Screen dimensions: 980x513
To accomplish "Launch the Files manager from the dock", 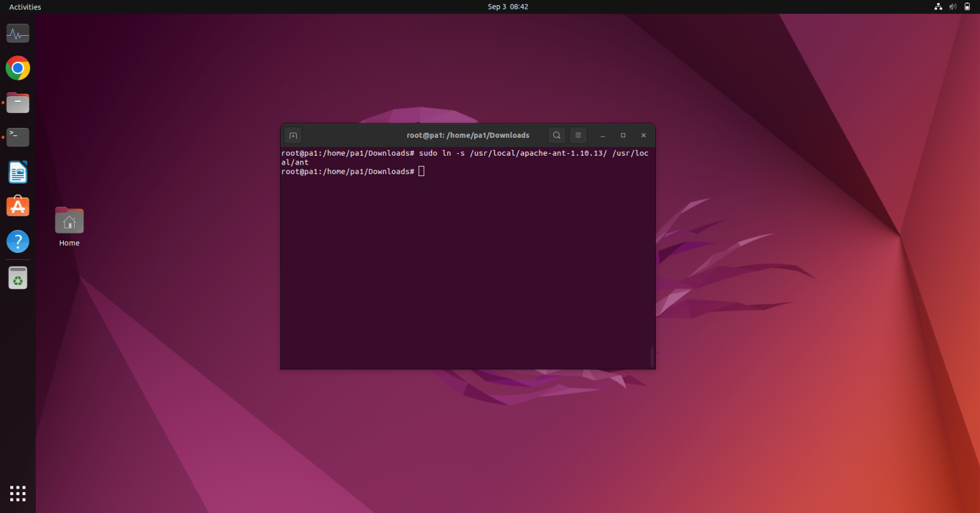I will tap(17, 102).
